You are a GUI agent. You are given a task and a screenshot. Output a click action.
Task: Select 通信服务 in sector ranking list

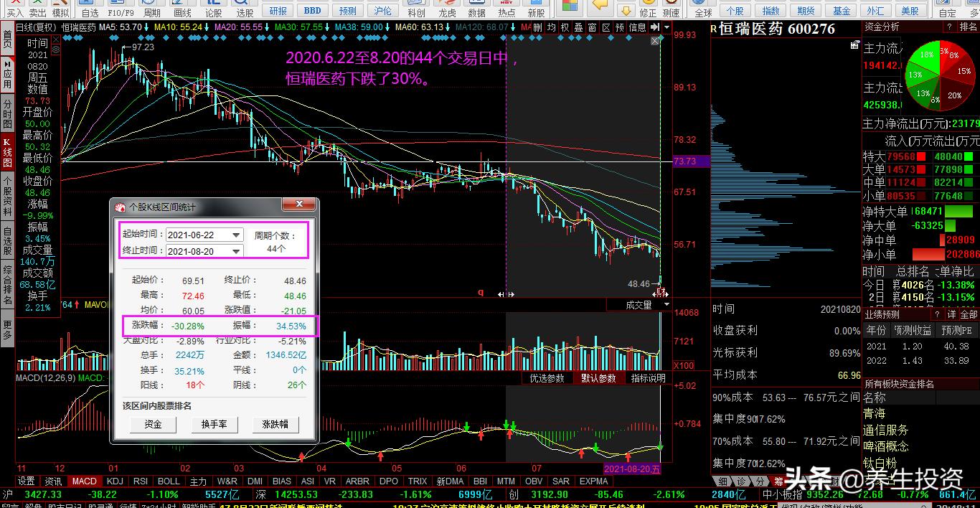coord(885,430)
